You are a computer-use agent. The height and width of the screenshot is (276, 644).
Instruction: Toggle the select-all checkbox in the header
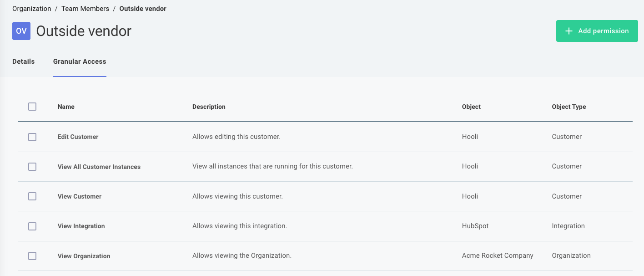tap(32, 107)
